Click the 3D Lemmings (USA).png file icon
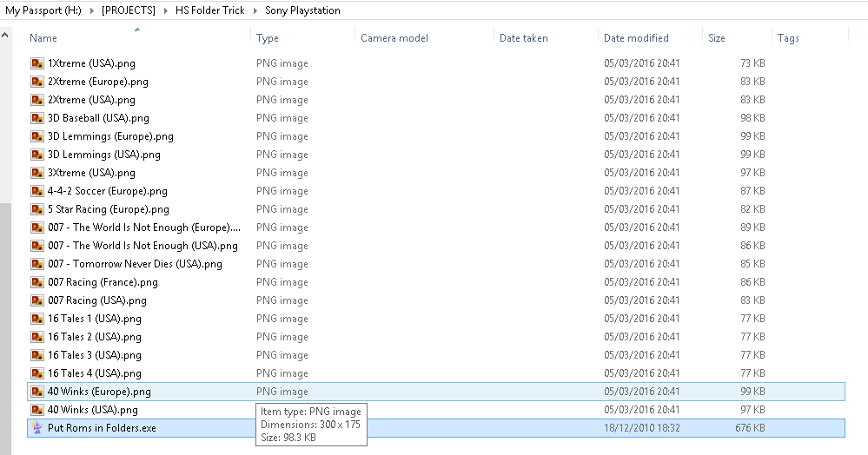868x455 pixels. point(37,155)
